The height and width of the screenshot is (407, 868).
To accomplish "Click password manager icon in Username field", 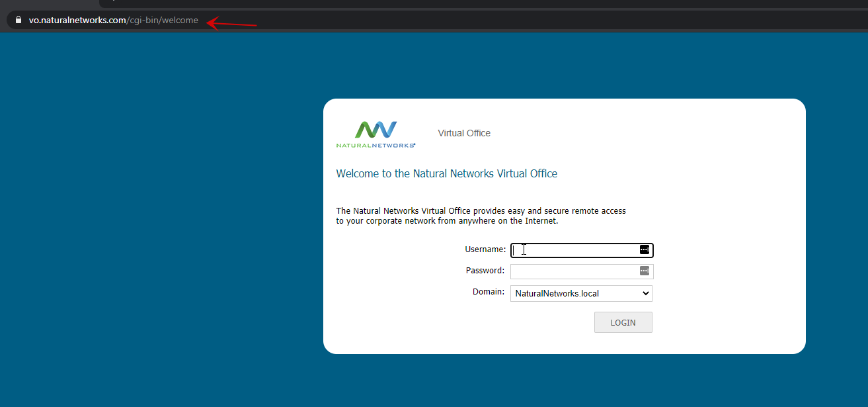I will coord(644,249).
